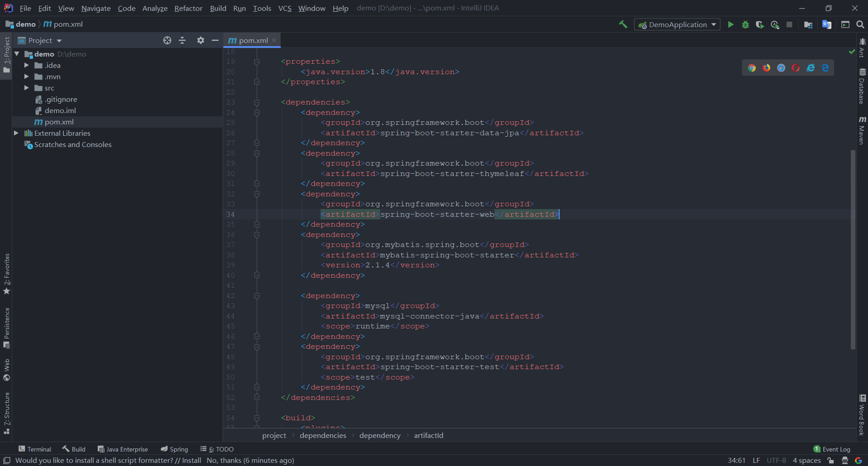Click the Google Translate toolbar icon
The width and height of the screenshot is (868, 466).
tap(827, 24)
